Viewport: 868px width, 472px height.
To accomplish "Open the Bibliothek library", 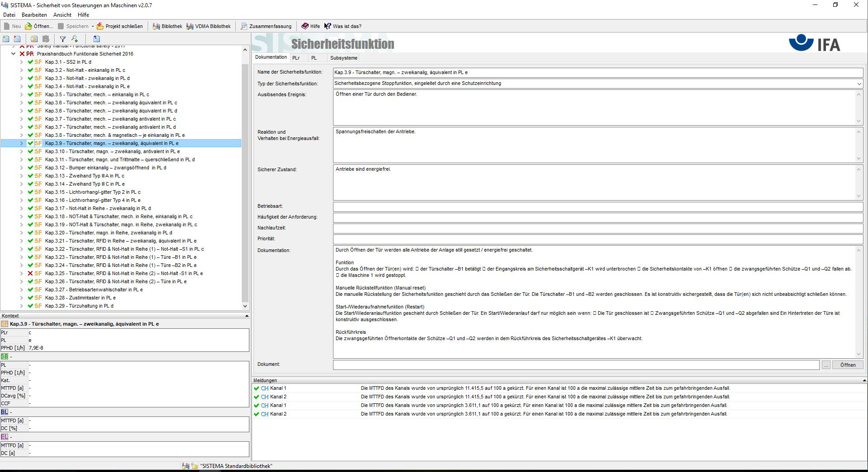I will coord(167,26).
